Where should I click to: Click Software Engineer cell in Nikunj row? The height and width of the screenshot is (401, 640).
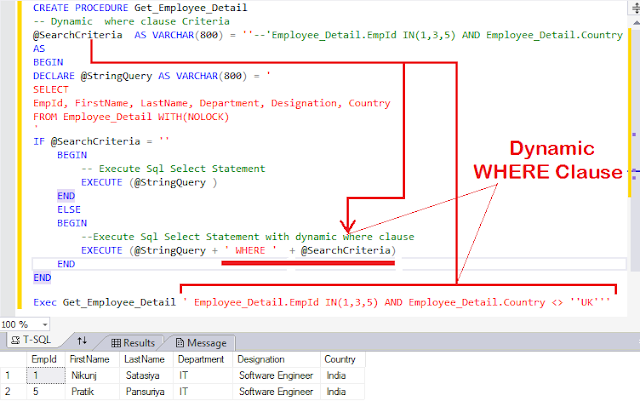click(276, 375)
